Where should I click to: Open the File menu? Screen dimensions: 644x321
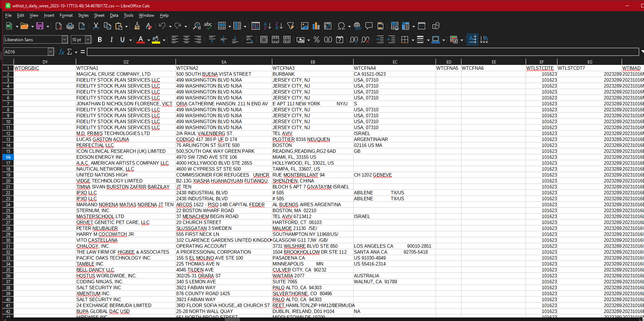[8, 15]
